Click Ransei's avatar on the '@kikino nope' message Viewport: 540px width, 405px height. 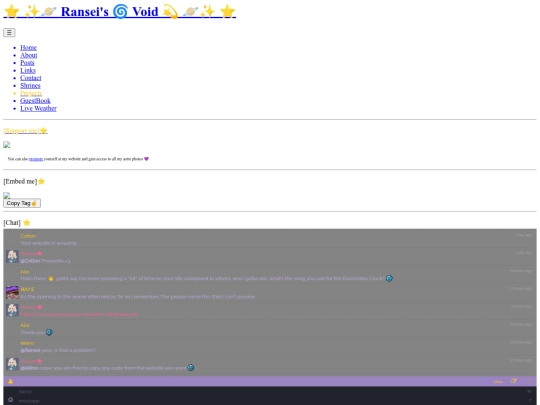(12, 364)
